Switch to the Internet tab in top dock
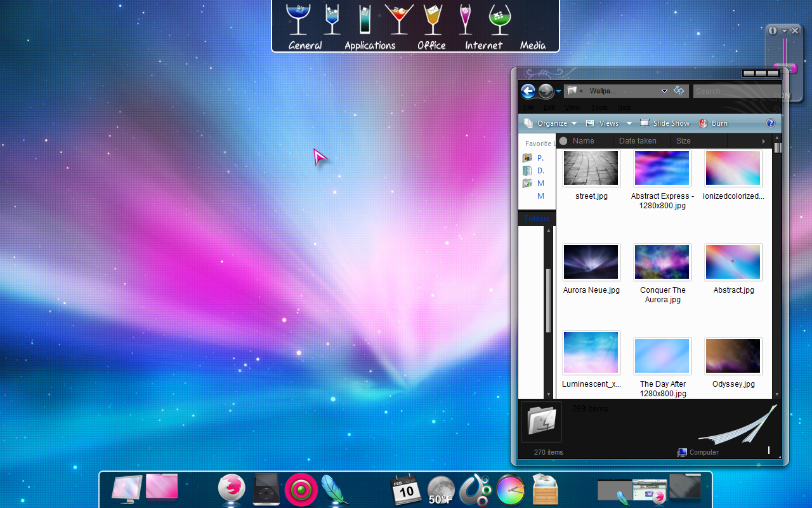812x508 pixels. pyautogui.click(x=484, y=45)
